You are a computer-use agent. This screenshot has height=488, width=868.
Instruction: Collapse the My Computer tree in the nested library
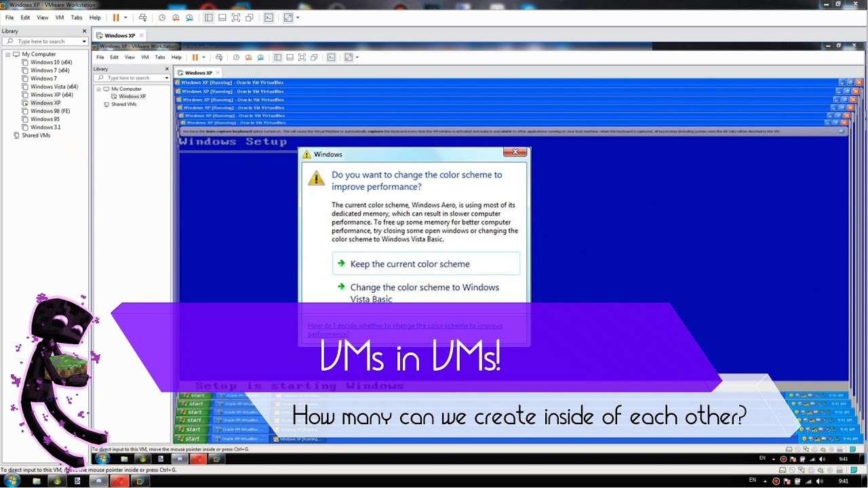[98, 89]
